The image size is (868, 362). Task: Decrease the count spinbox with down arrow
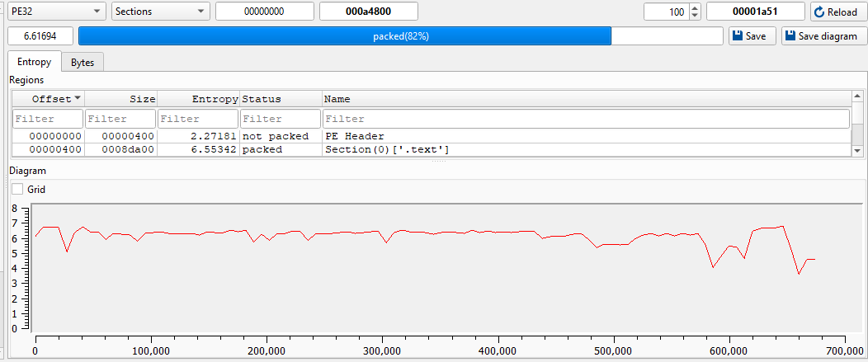(x=694, y=16)
